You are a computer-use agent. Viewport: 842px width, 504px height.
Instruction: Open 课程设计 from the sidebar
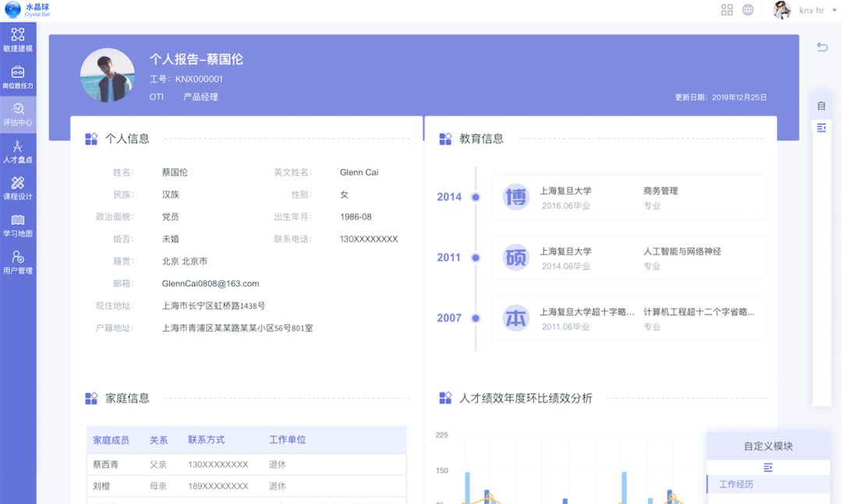(17, 188)
